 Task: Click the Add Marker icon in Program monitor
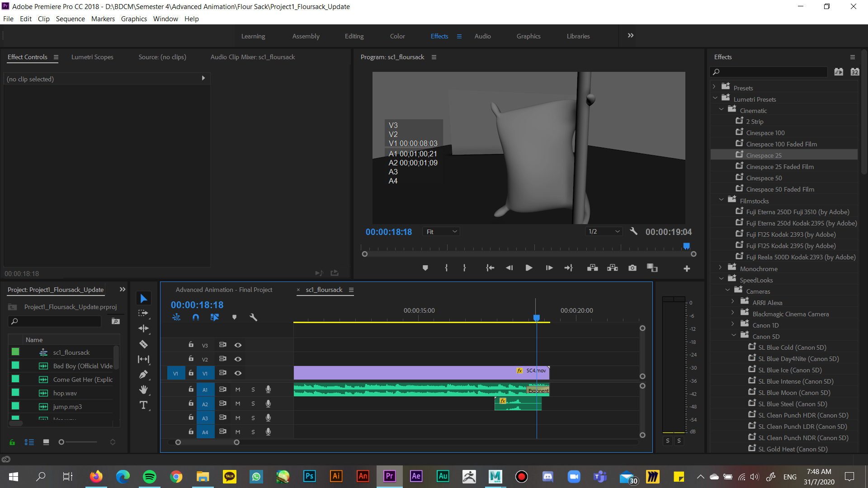pyautogui.click(x=425, y=267)
